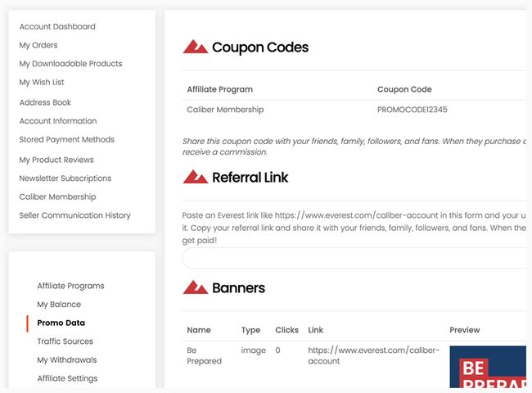
Task: Select Affiliate Programs in the affiliate menu
Action: pos(70,286)
